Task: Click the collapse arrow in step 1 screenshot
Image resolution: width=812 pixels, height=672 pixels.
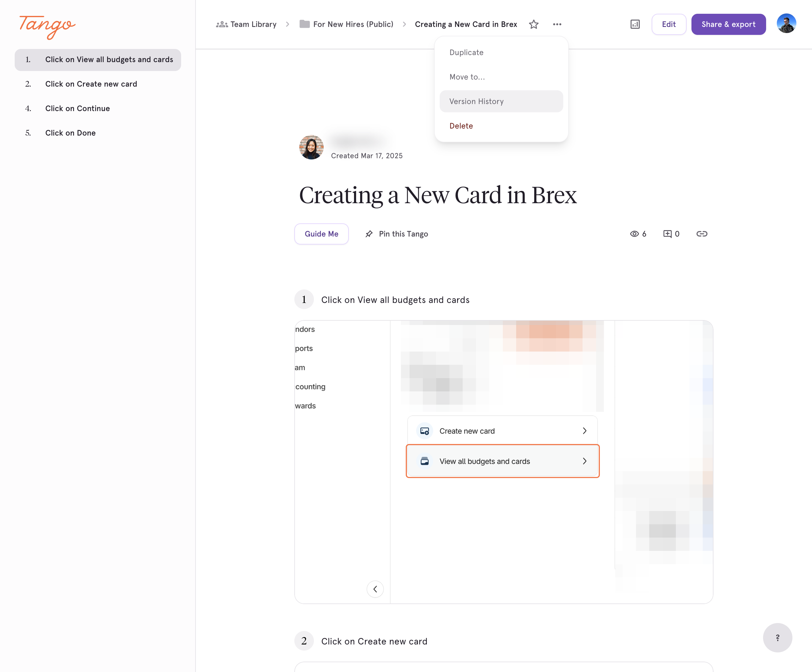Action: coord(375,589)
